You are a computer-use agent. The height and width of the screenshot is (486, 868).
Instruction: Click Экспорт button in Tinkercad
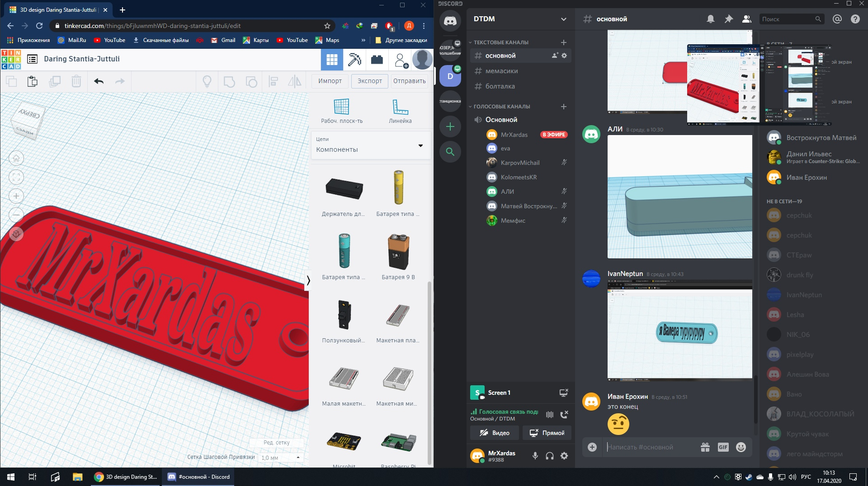[370, 81]
